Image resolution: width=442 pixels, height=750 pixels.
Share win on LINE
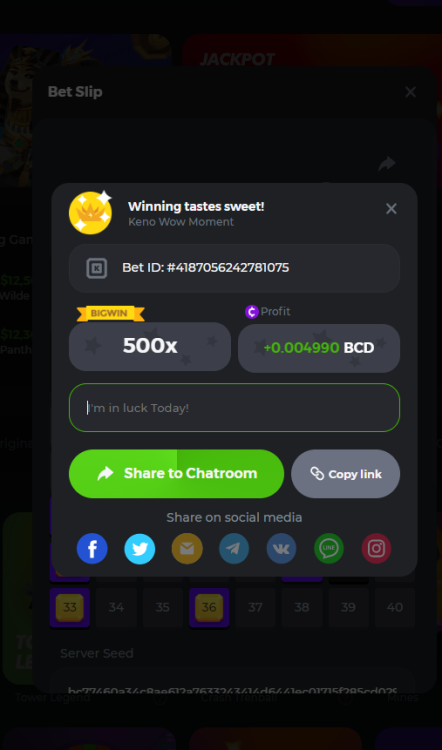point(329,549)
